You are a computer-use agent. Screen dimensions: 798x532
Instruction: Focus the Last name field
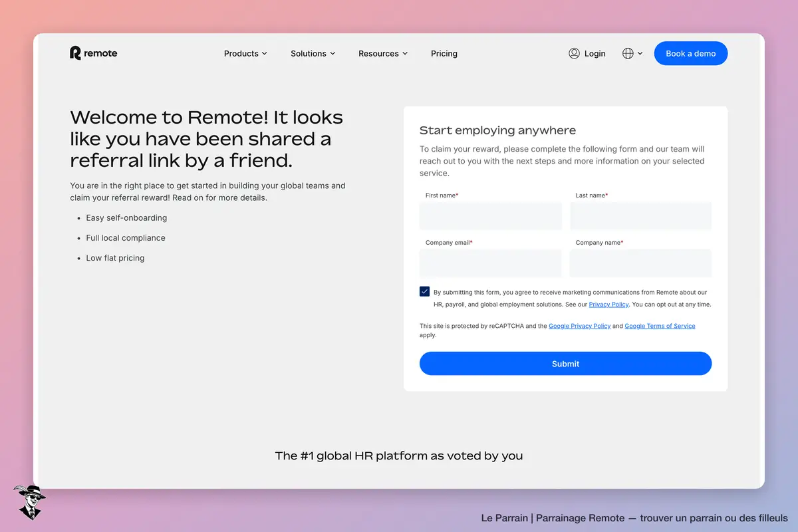point(641,216)
